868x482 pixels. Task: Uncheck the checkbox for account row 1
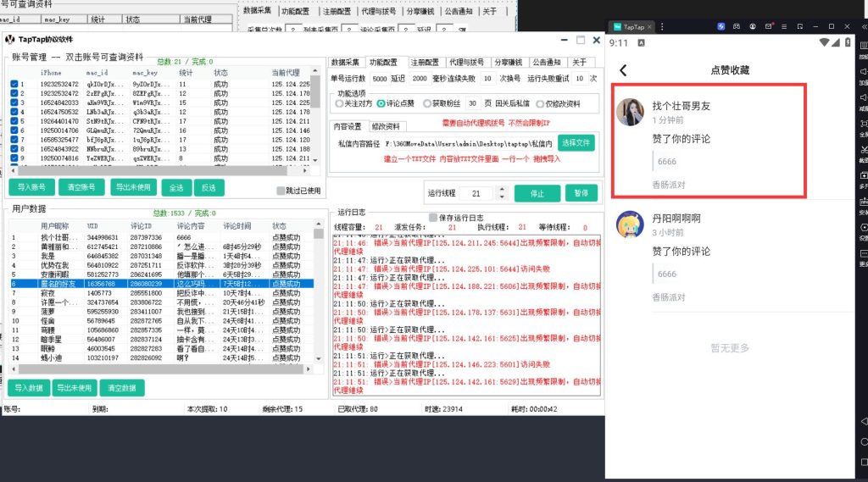click(14, 85)
